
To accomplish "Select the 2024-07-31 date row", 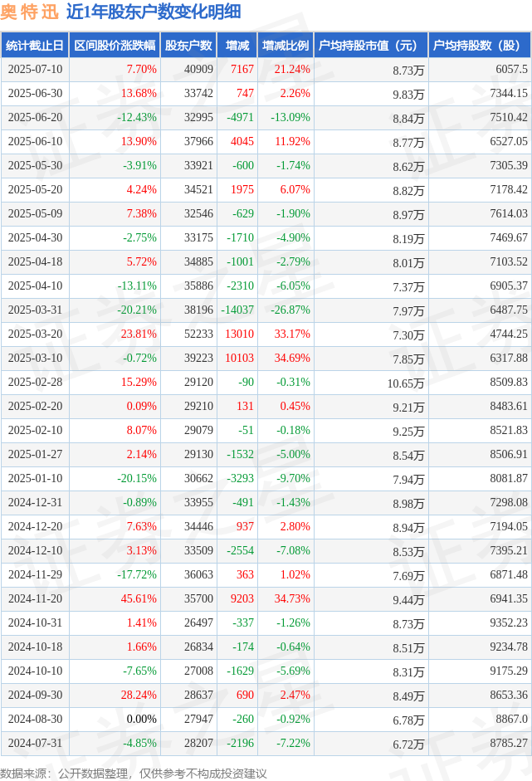I will coord(266,743).
